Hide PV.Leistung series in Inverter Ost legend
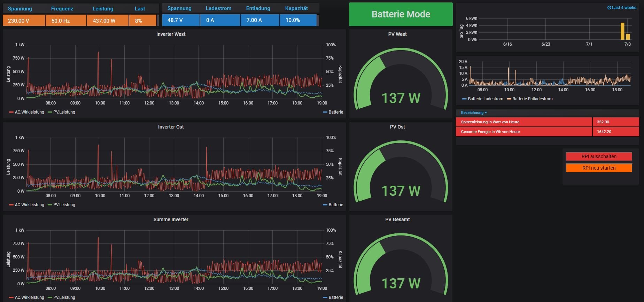The image size is (644, 302). point(64,205)
